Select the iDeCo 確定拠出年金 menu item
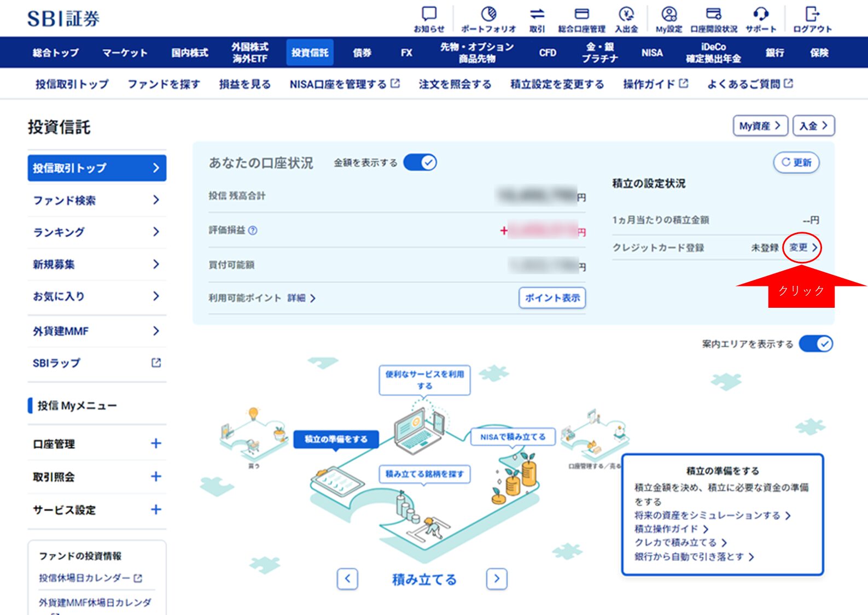Screen dimensions: 868x615 [713, 52]
